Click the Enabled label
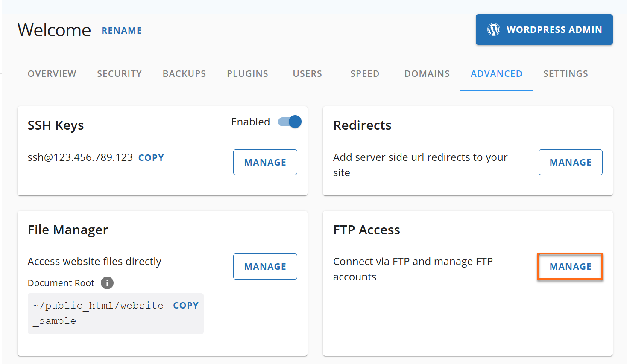 tap(251, 122)
